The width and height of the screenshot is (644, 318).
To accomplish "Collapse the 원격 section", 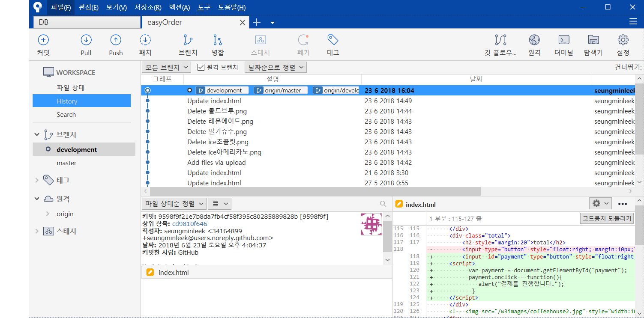I will point(37,199).
